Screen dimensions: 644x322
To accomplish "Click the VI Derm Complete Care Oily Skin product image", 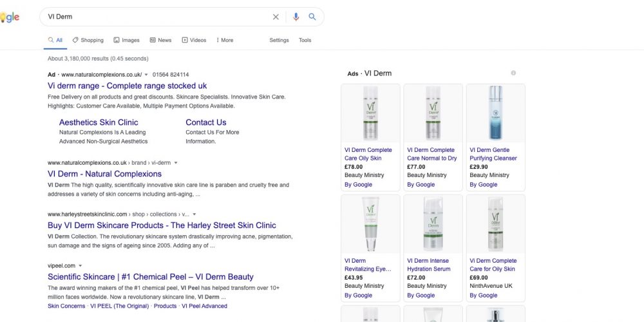I will point(370,113).
